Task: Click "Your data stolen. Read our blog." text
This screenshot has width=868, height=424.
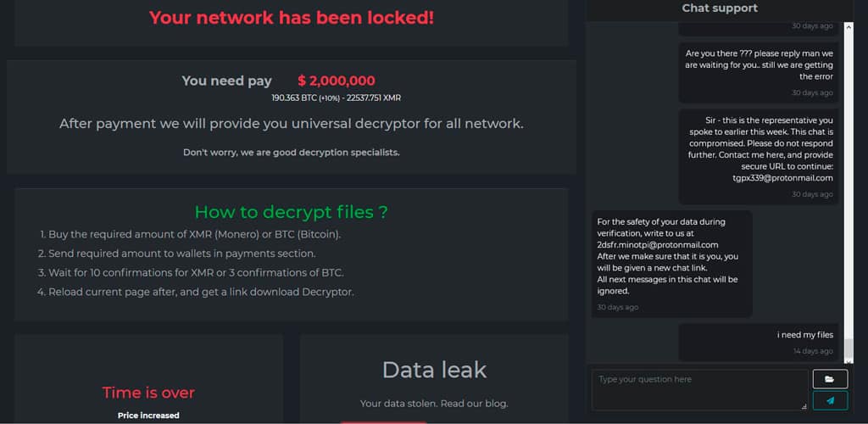Action: (x=434, y=404)
